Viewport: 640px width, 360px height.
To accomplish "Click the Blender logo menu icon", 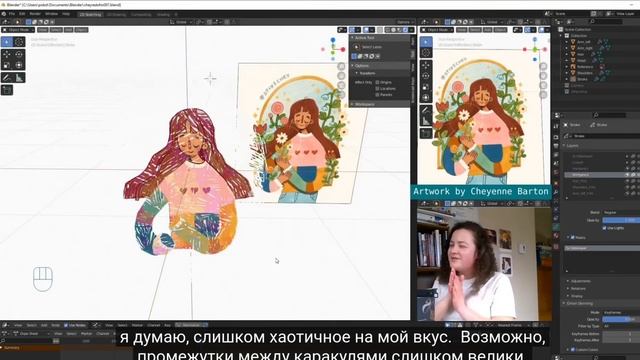I will click(x=4, y=14).
